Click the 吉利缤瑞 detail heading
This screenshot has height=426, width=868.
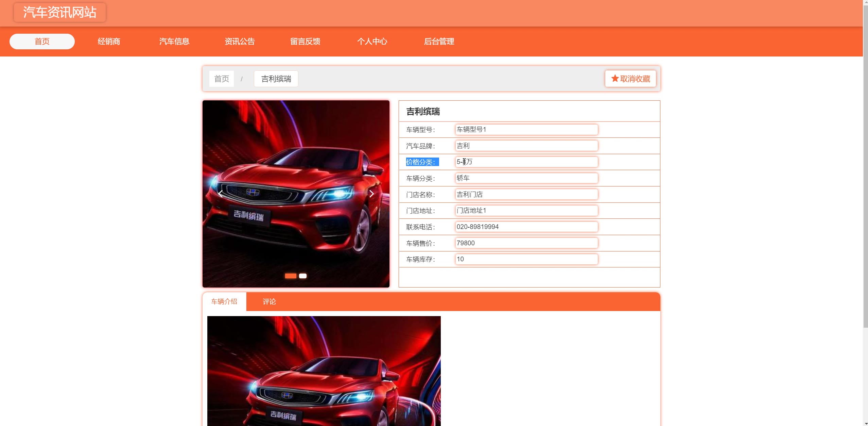pos(423,112)
